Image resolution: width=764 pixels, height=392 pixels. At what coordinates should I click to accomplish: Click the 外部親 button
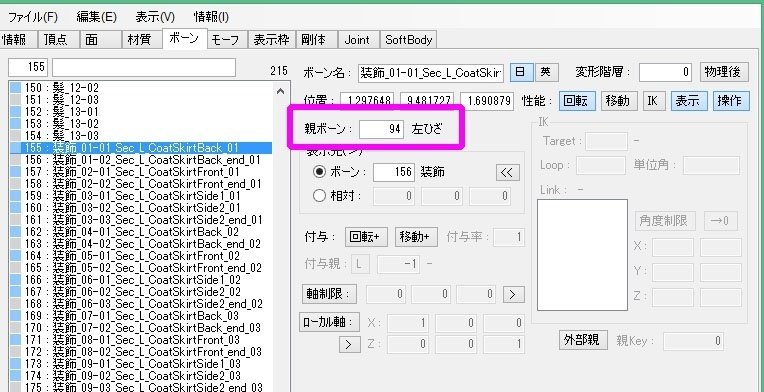[583, 340]
